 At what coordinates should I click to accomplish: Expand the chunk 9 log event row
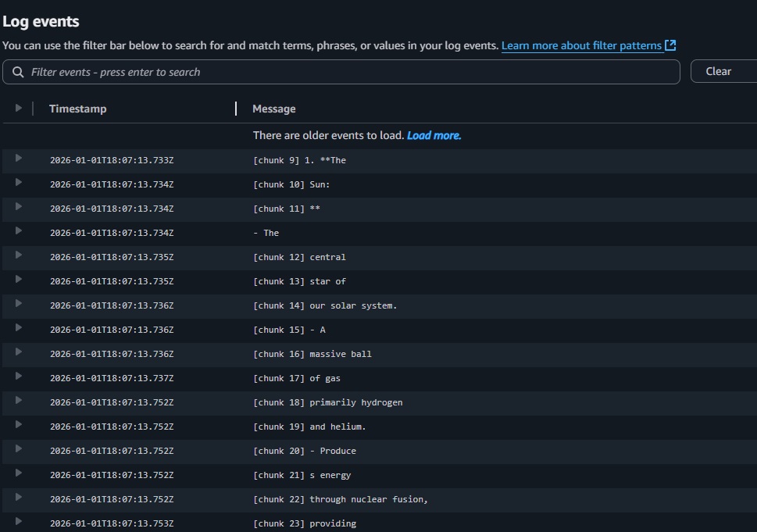(x=19, y=159)
